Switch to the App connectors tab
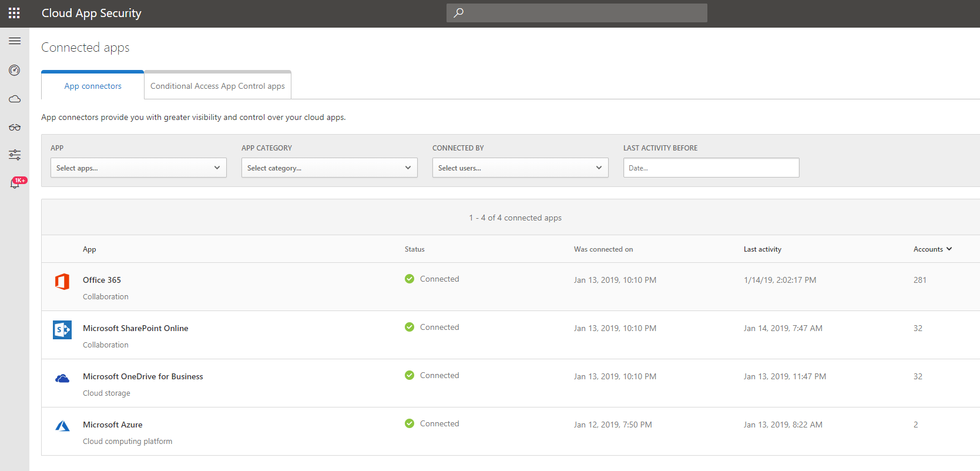The width and height of the screenshot is (980, 471). coord(93,86)
